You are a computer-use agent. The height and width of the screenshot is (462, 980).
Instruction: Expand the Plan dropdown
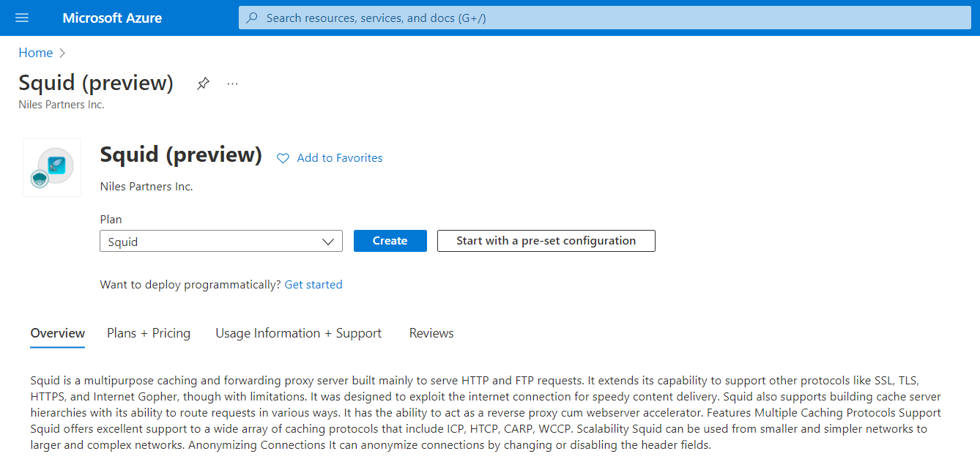(x=221, y=240)
